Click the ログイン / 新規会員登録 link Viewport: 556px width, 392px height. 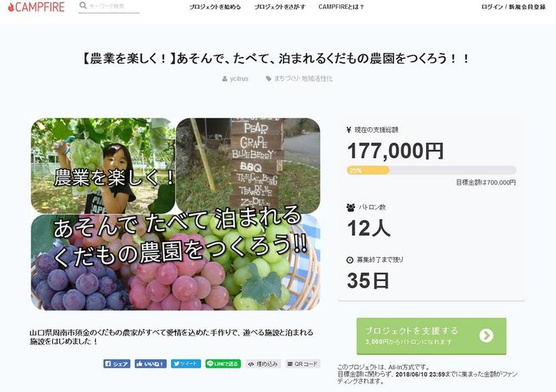(513, 7)
